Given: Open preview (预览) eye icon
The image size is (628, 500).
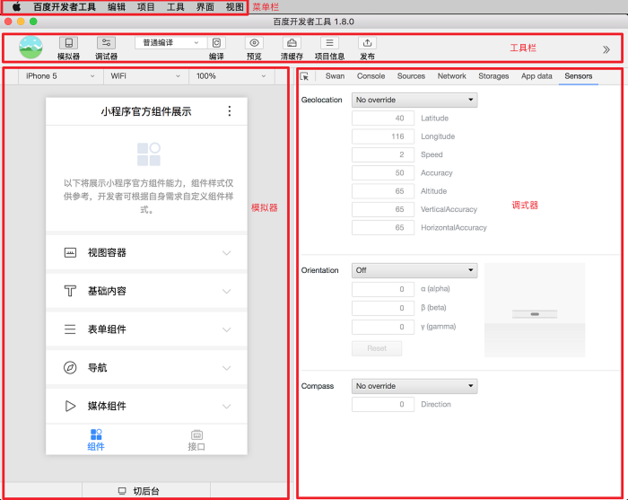Looking at the screenshot, I should 254,43.
